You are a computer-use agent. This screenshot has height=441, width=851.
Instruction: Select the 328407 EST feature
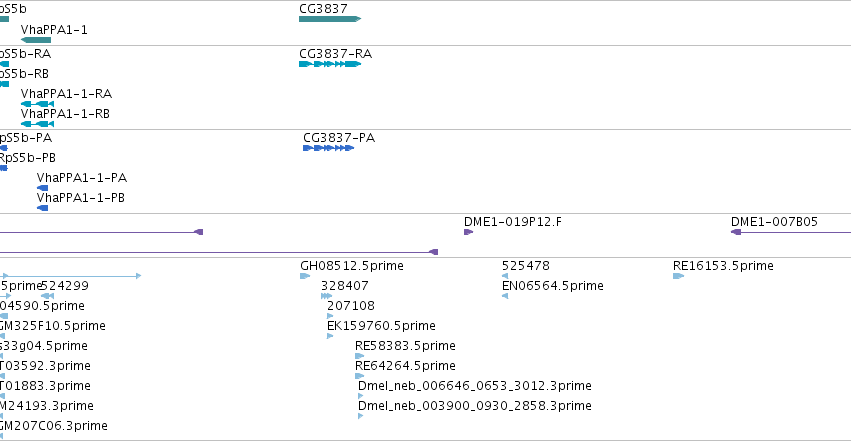[326, 296]
